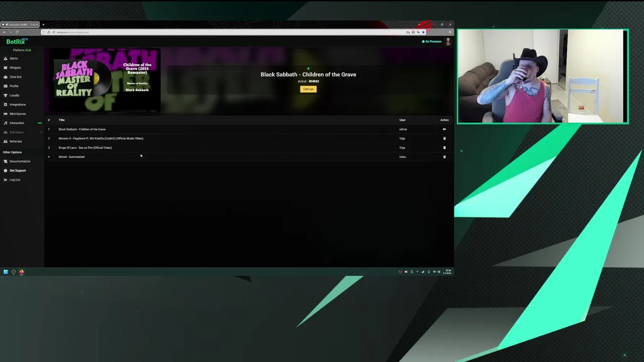Image resolution: width=644 pixels, height=362 pixels.
Task: Click user name 'Gebu' in fourth row
Action: (x=403, y=157)
